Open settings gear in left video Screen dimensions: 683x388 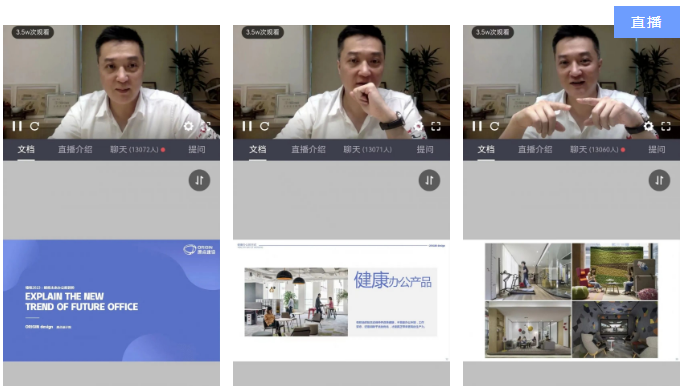[188, 126]
